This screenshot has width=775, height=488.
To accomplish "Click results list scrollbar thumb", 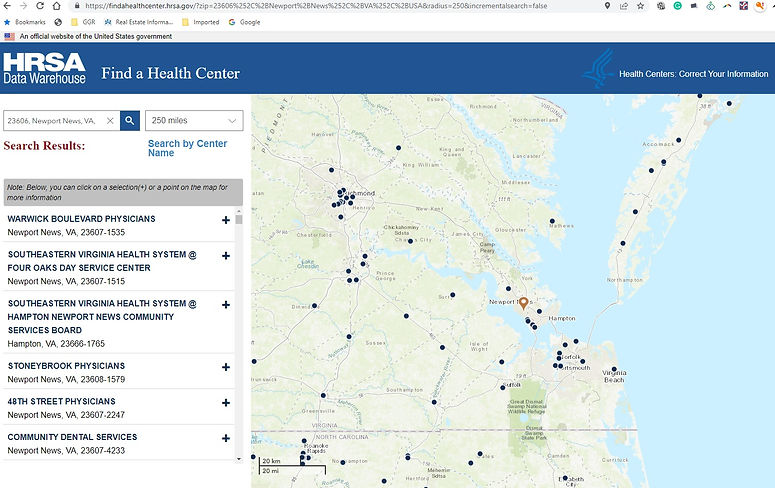I will (239, 219).
